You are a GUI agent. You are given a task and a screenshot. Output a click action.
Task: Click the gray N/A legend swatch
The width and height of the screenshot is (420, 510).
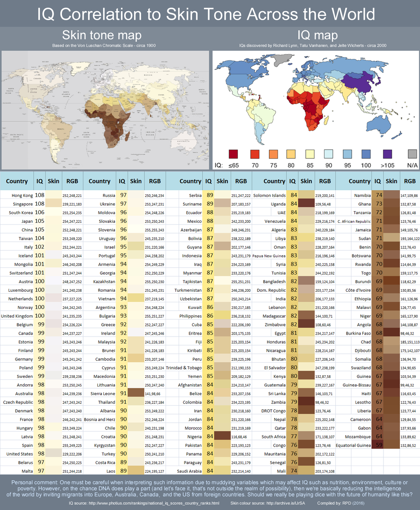pyautogui.click(x=412, y=154)
